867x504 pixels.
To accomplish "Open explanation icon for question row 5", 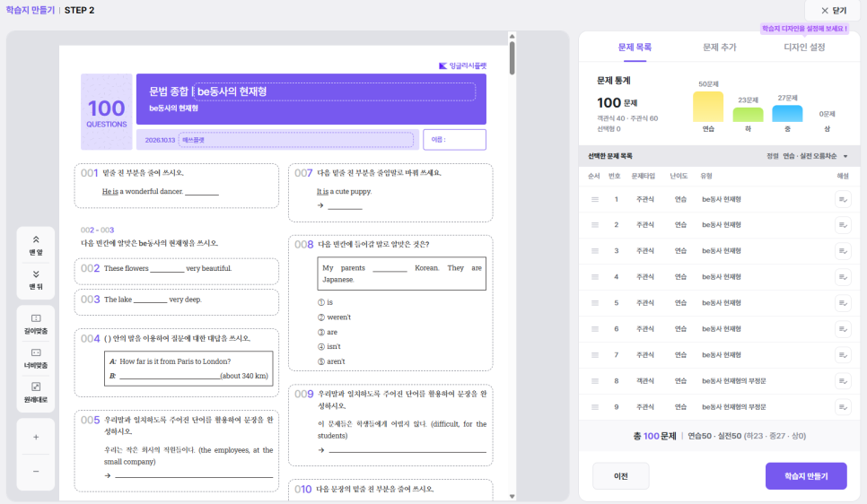I will tap(843, 303).
